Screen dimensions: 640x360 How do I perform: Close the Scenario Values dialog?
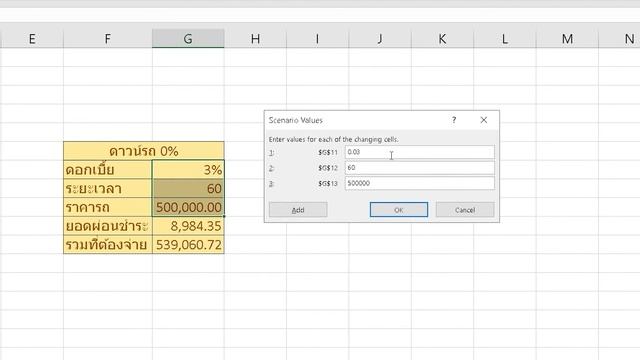click(x=484, y=120)
